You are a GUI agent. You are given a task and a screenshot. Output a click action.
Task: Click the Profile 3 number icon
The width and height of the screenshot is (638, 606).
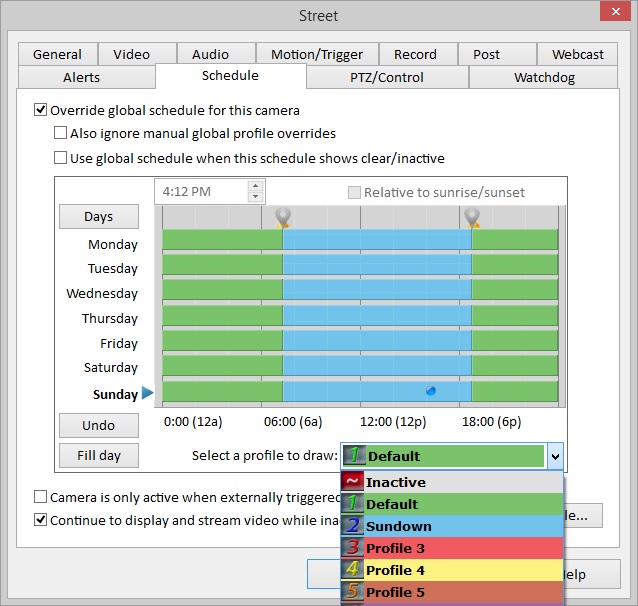point(352,548)
